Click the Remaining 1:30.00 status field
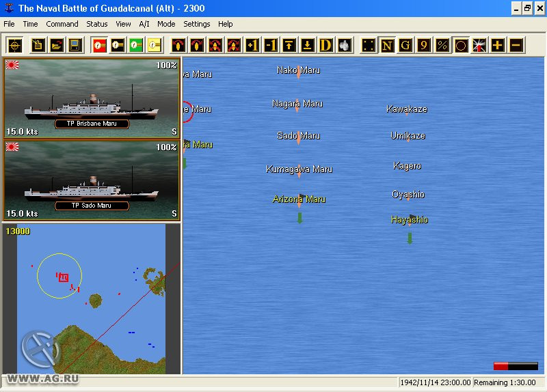Screen dimensions: 547x392 pyautogui.click(x=505, y=382)
